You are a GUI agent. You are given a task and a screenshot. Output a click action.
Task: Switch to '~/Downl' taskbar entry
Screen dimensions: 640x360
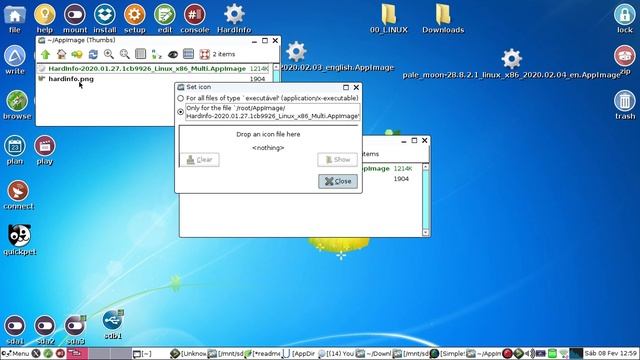373,353
